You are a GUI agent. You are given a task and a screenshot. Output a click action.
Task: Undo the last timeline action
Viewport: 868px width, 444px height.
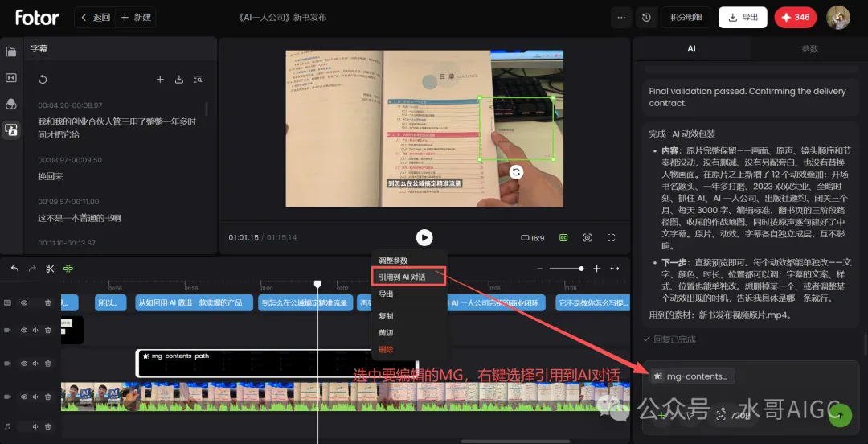pos(15,269)
